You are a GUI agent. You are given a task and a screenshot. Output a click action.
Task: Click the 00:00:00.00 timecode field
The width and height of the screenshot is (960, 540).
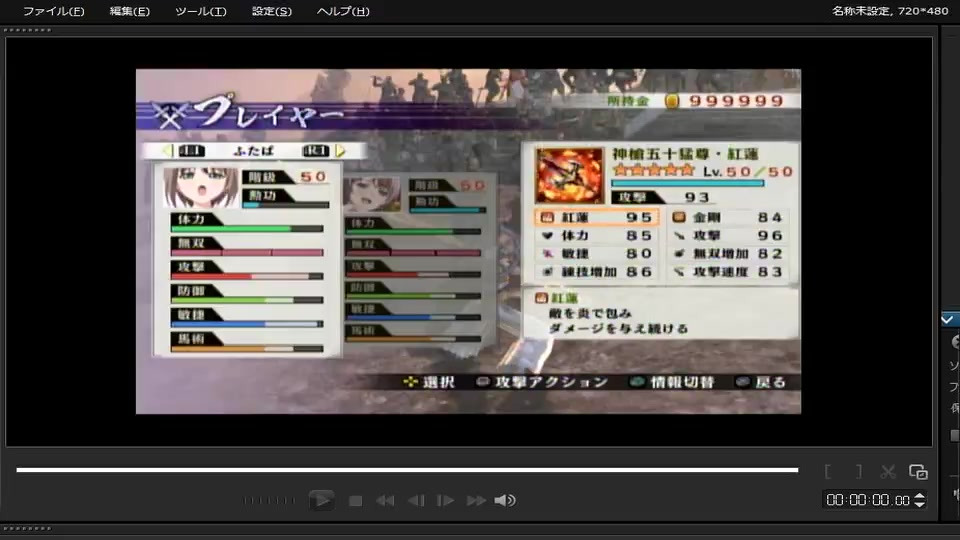pos(868,500)
